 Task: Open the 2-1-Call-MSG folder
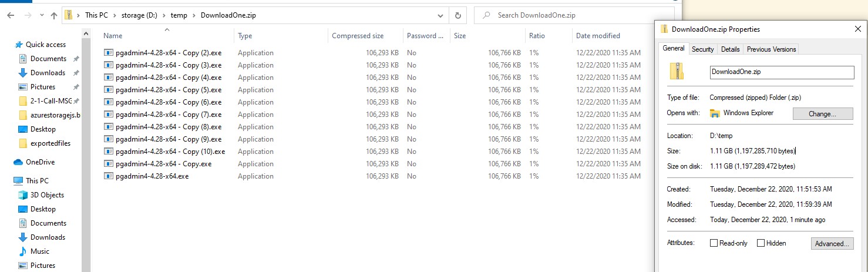click(x=51, y=101)
